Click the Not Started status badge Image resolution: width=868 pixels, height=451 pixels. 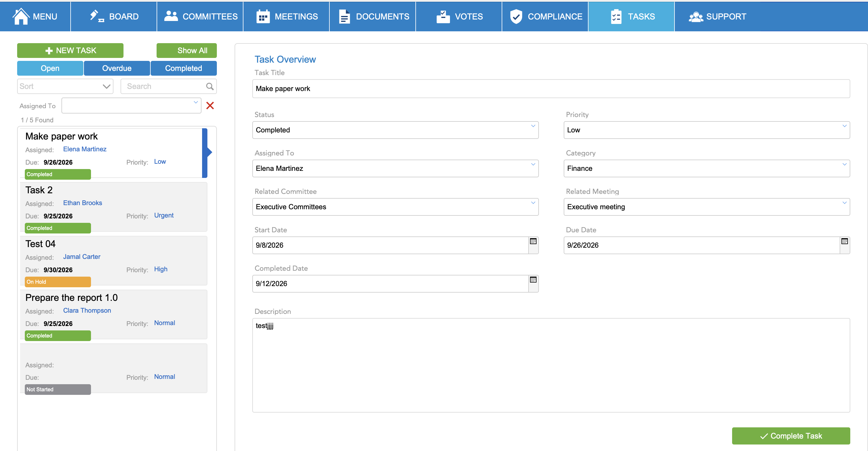click(x=58, y=389)
